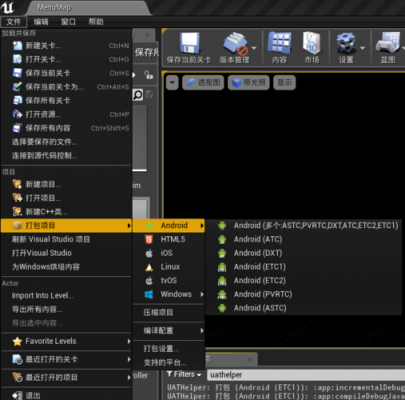The height and width of the screenshot is (400, 405).
Task: Expand the 编译配置 submenu
Action: coord(169,331)
